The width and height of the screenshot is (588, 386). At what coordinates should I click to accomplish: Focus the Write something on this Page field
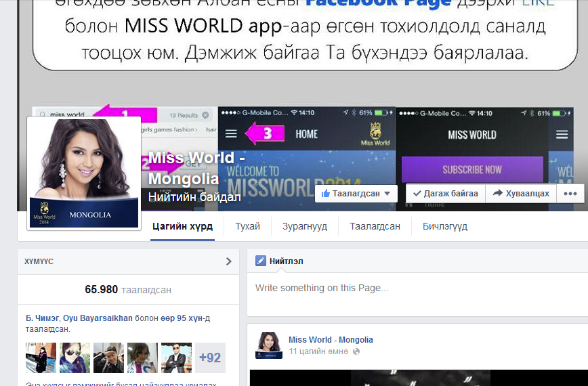pos(417,294)
